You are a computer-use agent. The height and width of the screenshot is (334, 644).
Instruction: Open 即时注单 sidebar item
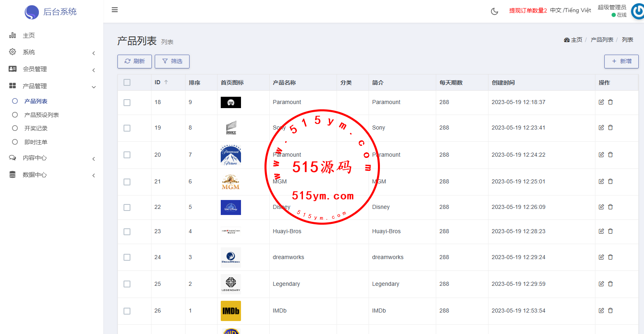pyautogui.click(x=36, y=142)
